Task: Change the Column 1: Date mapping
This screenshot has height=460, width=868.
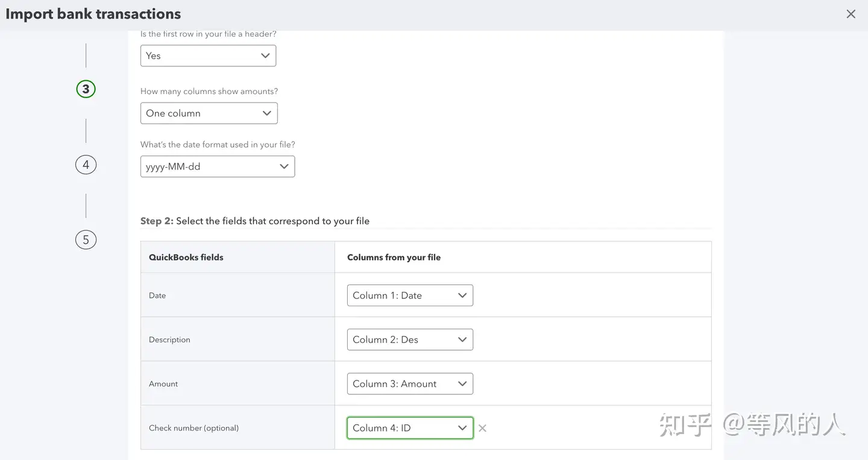Action: [410, 295]
